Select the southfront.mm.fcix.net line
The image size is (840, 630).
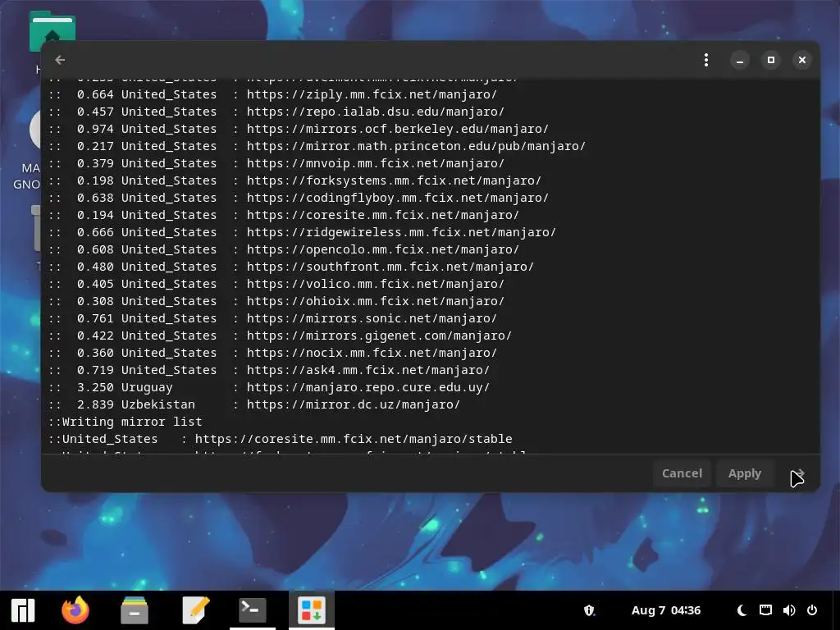(x=291, y=267)
